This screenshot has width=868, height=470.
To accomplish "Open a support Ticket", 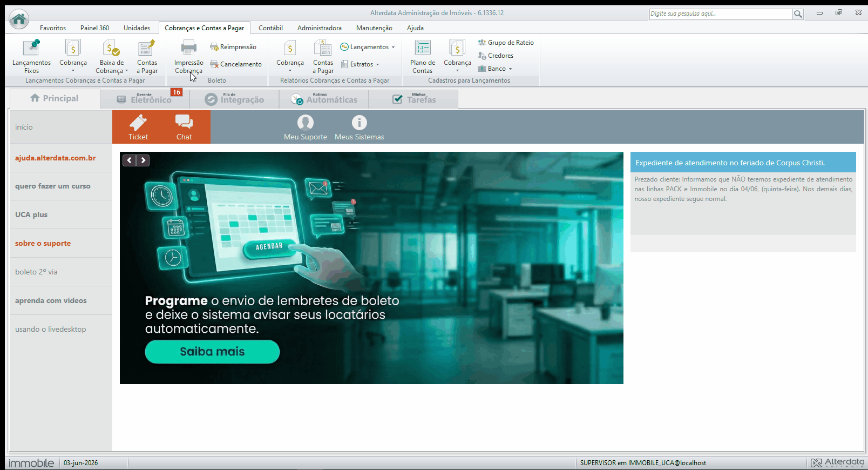I will coord(138,127).
